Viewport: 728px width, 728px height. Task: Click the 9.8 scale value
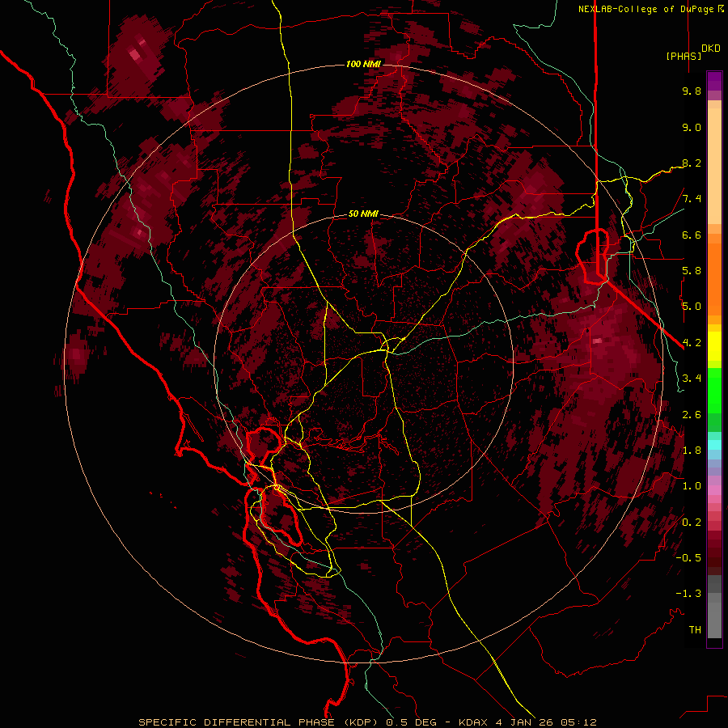692,91
